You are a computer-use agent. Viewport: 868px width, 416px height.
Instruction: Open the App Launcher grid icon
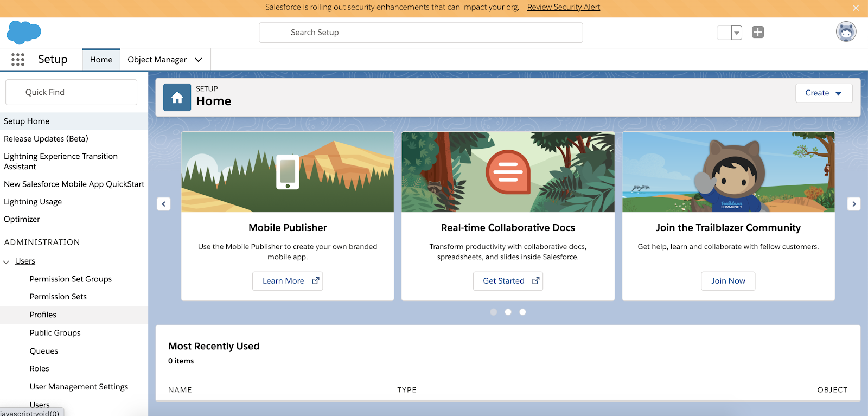[x=18, y=60]
